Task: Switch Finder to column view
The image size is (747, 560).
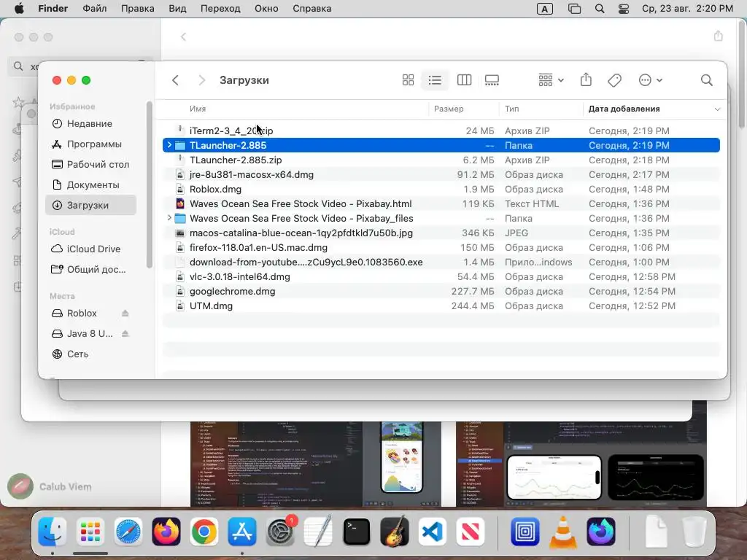Action: (464, 80)
